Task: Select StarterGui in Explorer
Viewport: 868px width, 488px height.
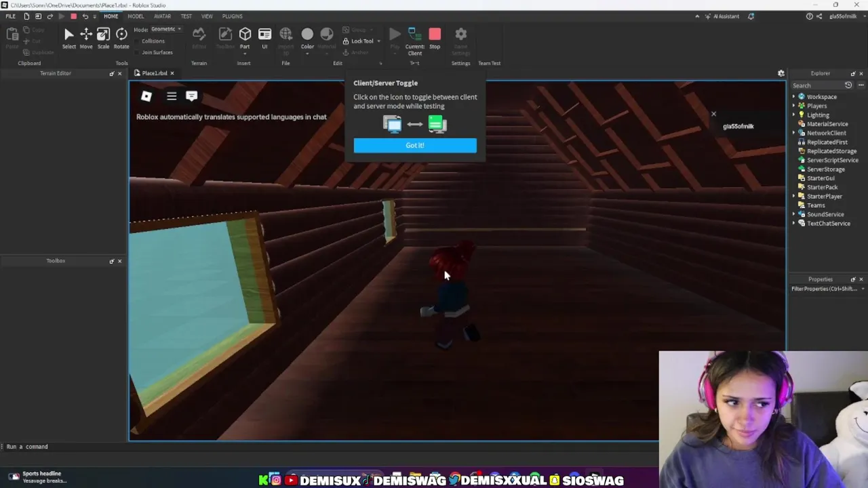Action: pos(821,178)
